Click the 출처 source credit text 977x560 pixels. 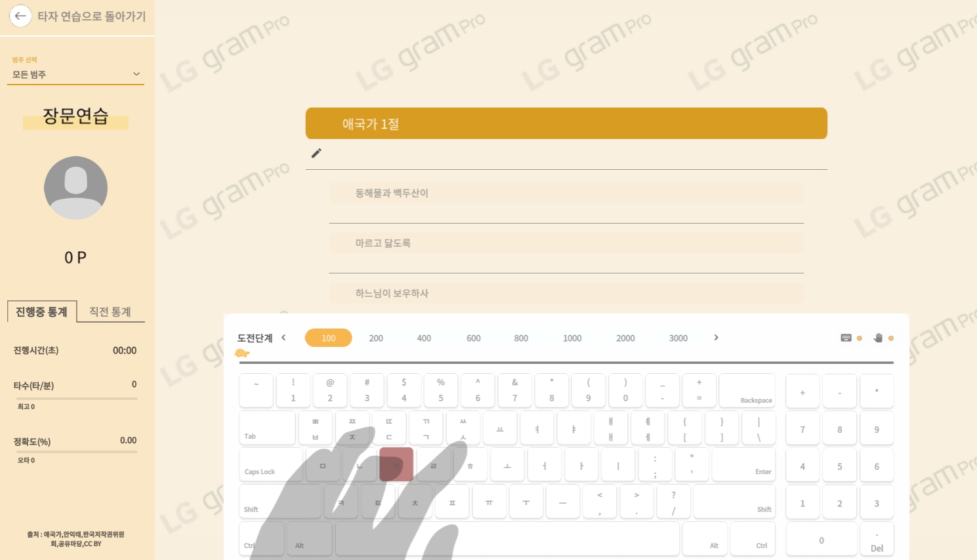pyautogui.click(x=75, y=539)
